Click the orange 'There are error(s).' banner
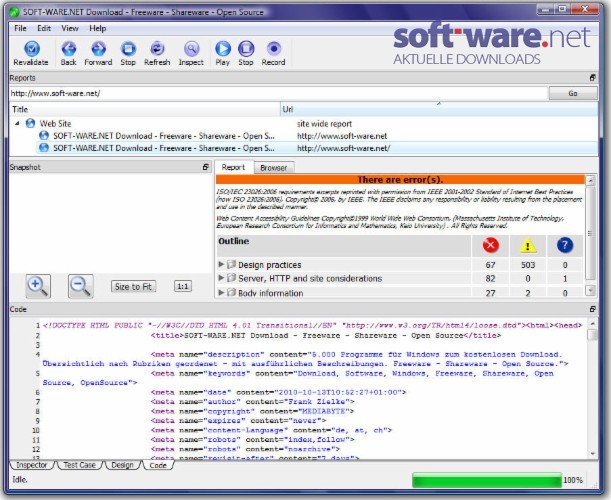The width and height of the screenshot is (611, 500). pyautogui.click(x=400, y=180)
